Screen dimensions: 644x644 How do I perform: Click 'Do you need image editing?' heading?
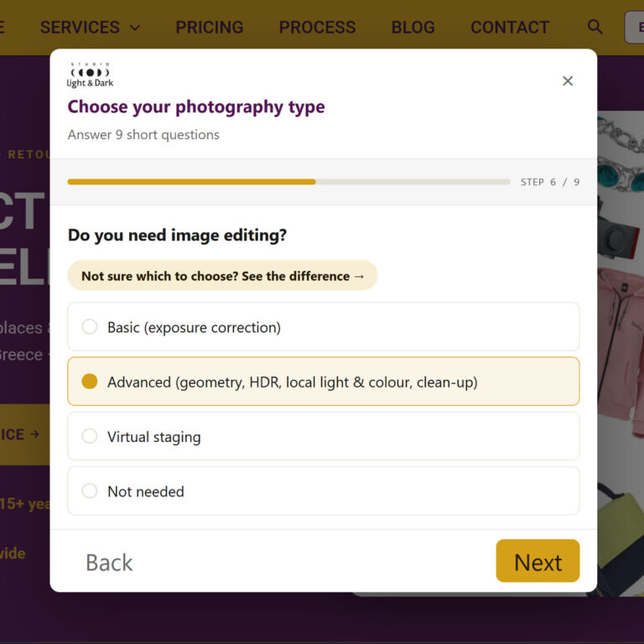tap(177, 236)
